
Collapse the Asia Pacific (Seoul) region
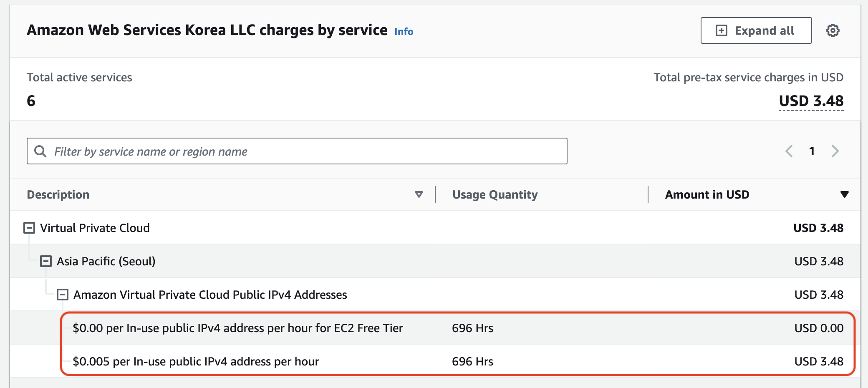46,261
